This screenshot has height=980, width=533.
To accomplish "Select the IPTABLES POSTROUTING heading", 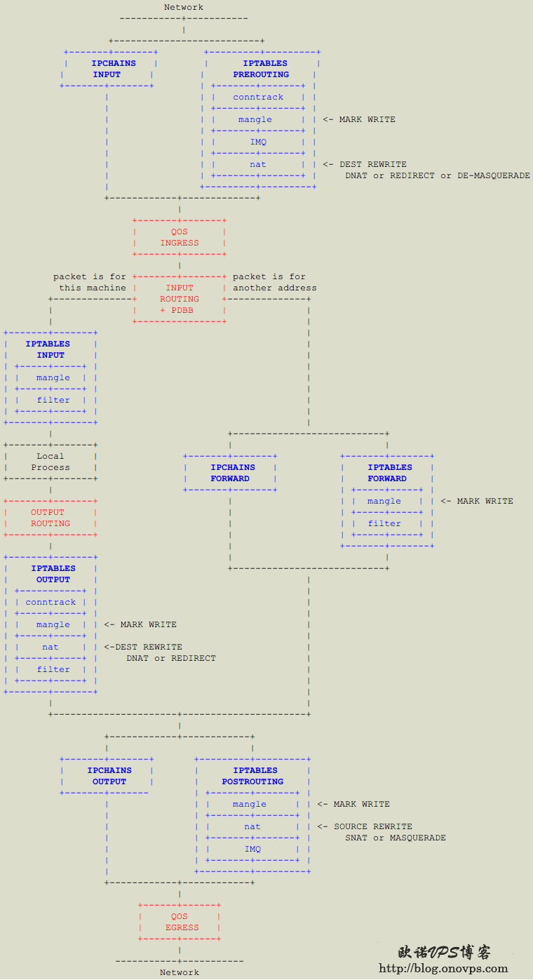I will 252,776.
